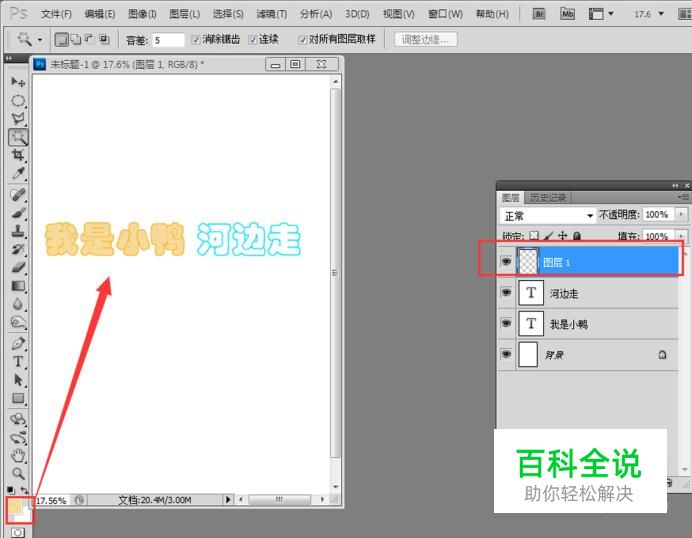Swap foreground and background colors
The width and height of the screenshot is (692, 538).
[x=24, y=489]
